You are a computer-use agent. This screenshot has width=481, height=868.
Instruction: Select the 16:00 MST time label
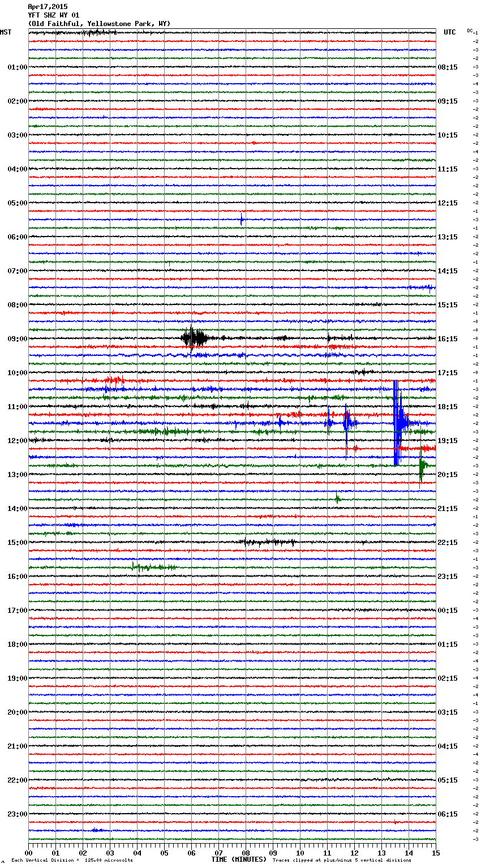17,577
